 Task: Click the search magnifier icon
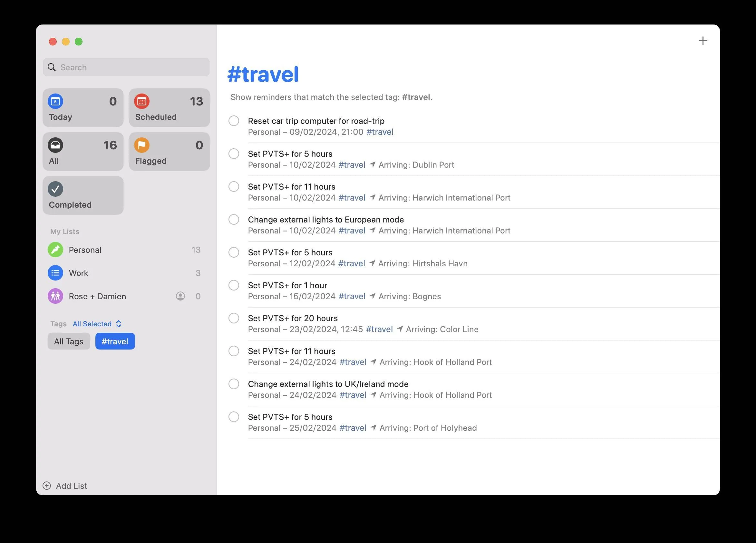[x=52, y=67]
